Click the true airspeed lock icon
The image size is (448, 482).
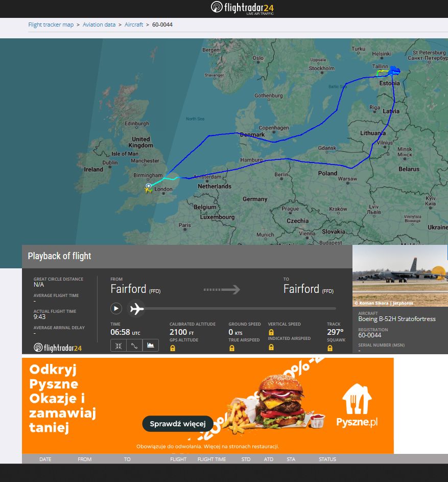[232, 348]
